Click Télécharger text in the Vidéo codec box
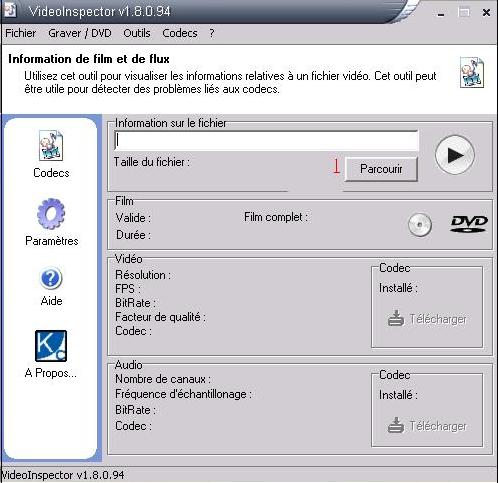The height and width of the screenshot is (483, 498). point(438,319)
